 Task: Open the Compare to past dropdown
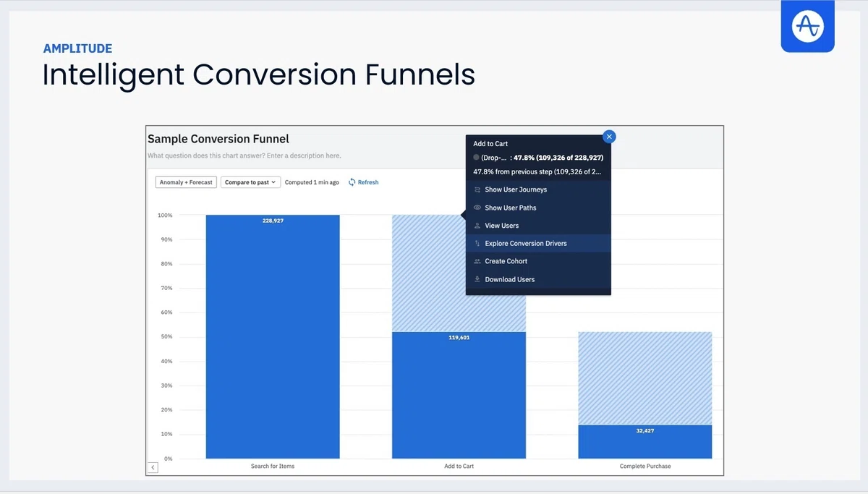[x=250, y=182]
